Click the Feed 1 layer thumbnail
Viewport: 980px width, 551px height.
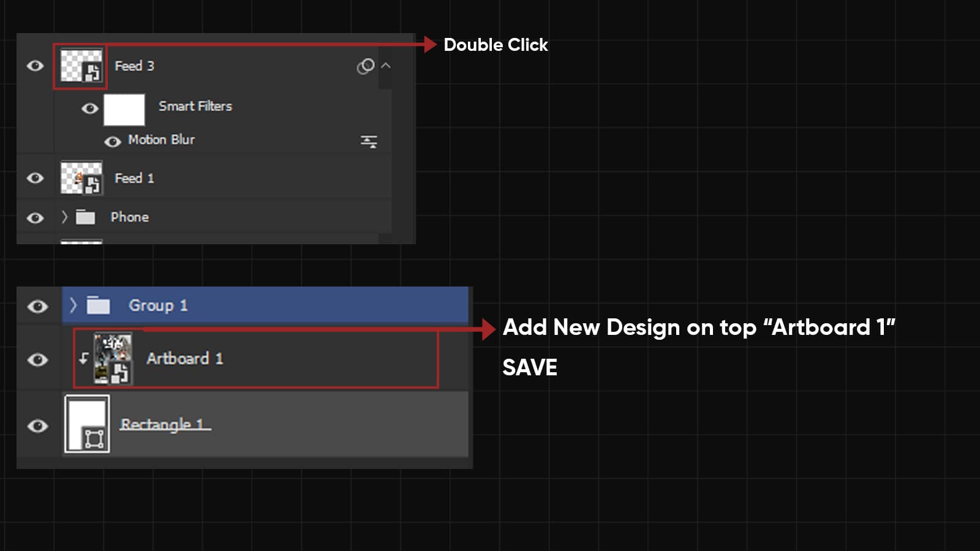click(x=81, y=178)
